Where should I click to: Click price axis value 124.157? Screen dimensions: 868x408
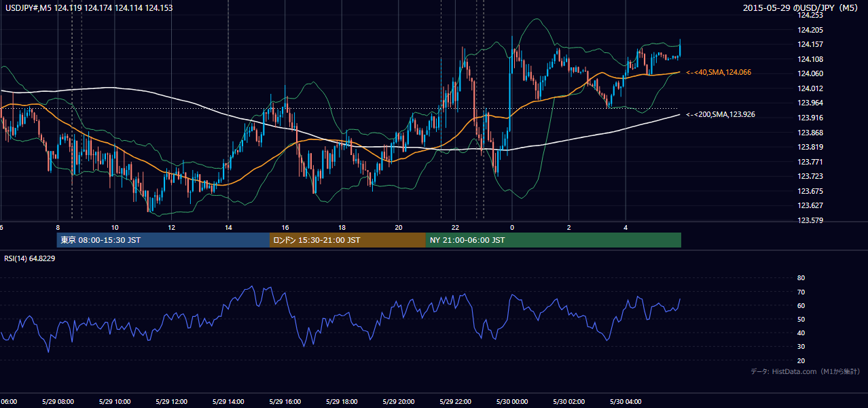810,44
